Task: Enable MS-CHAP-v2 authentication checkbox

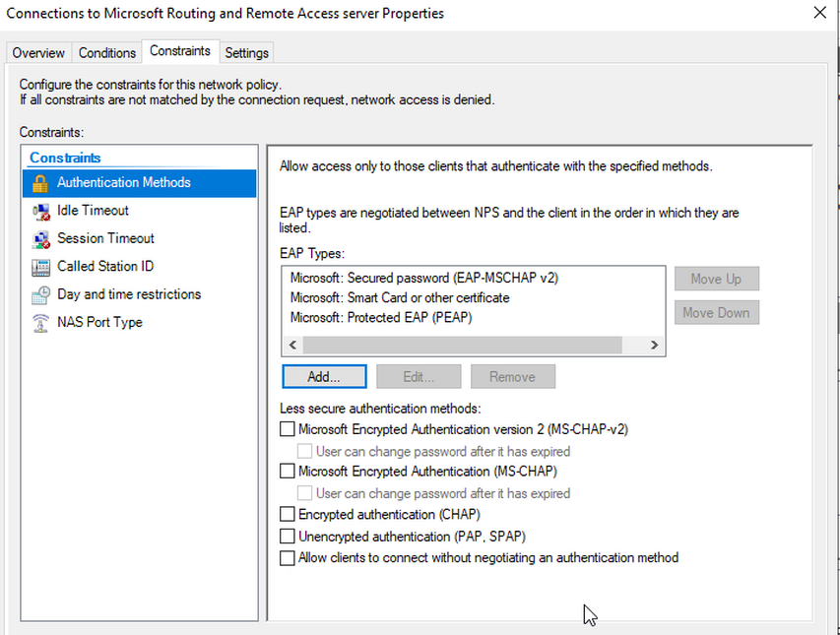Action: click(288, 429)
